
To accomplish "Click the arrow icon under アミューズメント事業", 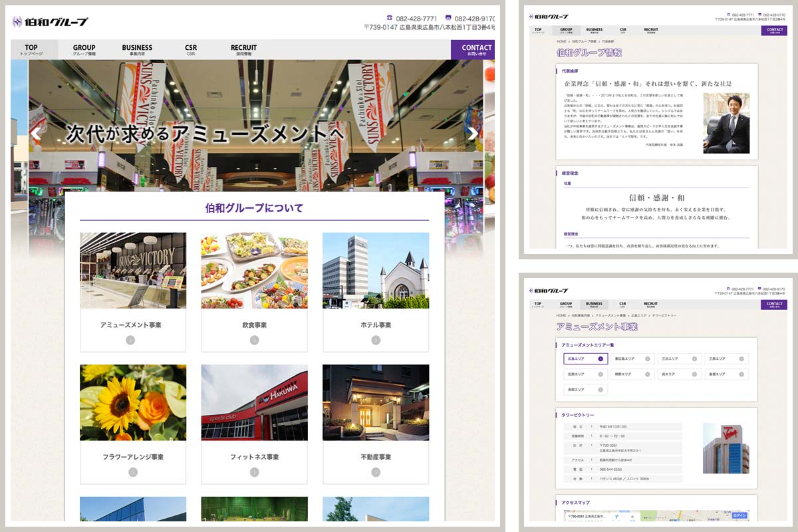I will (130, 340).
